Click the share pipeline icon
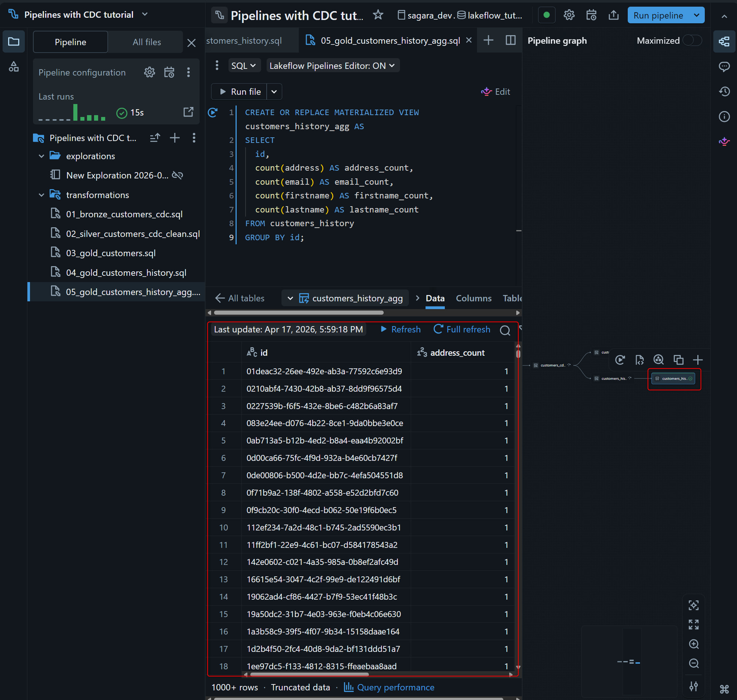Image resolution: width=737 pixels, height=700 pixels. [x=613, y=15]
